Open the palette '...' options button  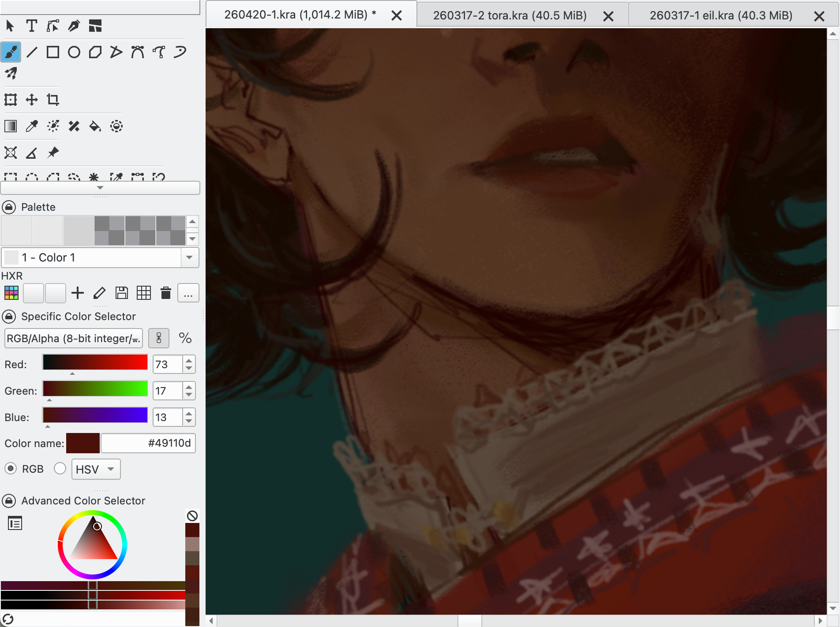pyautogui.click(x=188, y=293)
